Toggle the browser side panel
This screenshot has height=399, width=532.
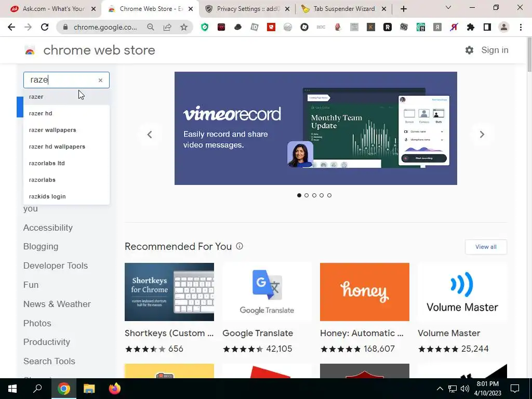(x=487, y=27)
